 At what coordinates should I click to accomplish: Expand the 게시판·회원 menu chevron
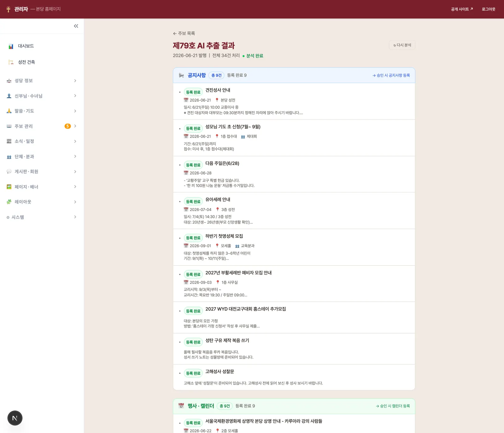tap(75, 172)
